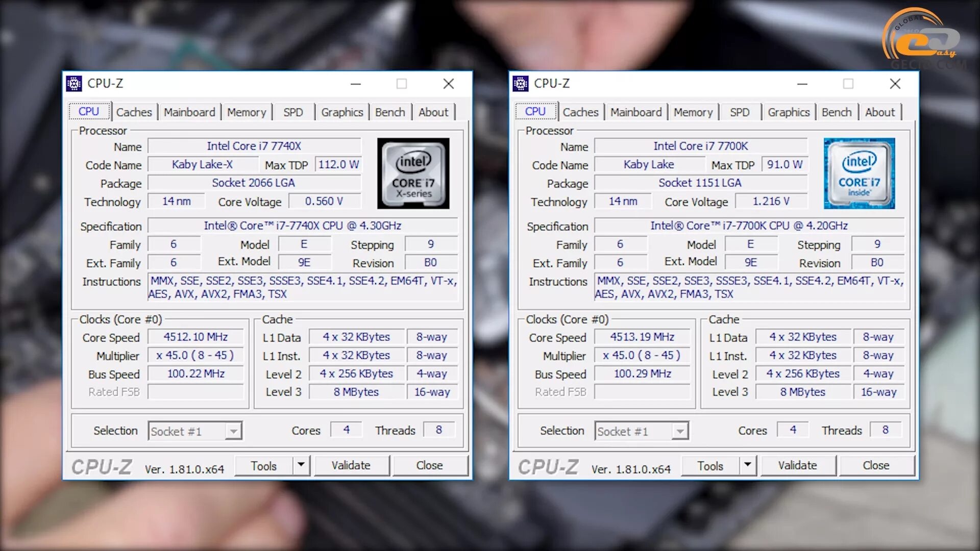Switch to Memory tab in left CPU-Z window
The height and width of the screenshot is (551, 980).
247,112
